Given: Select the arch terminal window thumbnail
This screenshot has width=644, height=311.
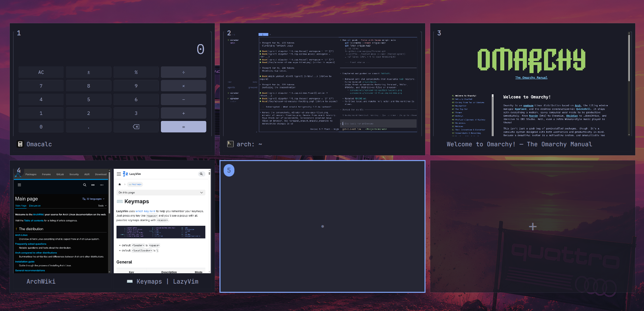Looking at the screenshot, I should (x=323, y=84).
